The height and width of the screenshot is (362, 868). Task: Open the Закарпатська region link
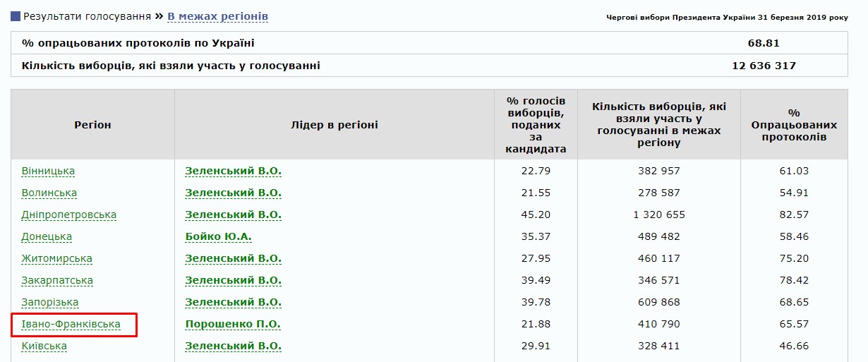(x=57, y=280)
